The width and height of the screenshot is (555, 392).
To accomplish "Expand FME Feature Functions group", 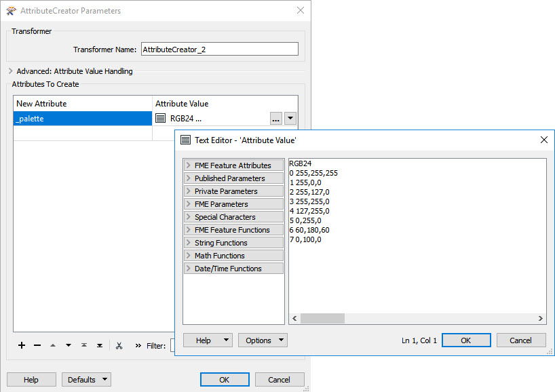I will 233,230.
